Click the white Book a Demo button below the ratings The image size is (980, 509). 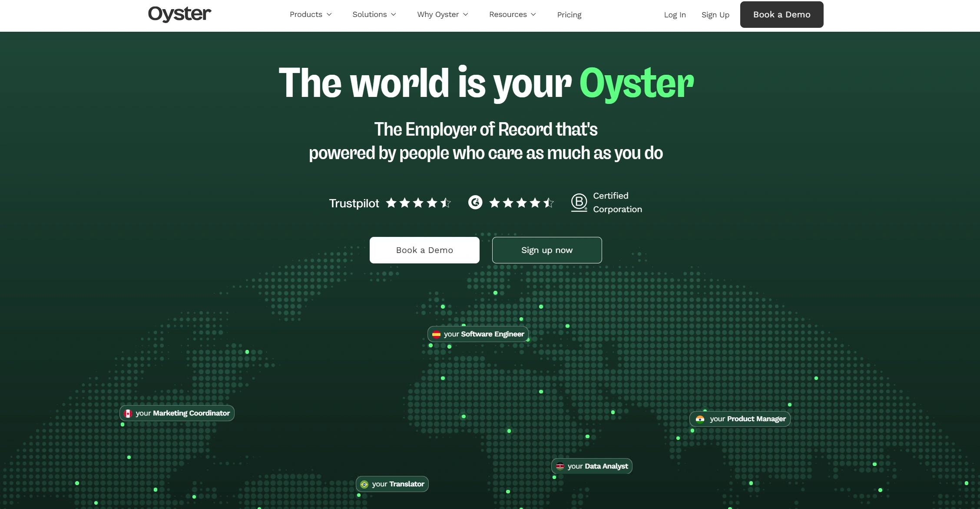pos(424,250)
